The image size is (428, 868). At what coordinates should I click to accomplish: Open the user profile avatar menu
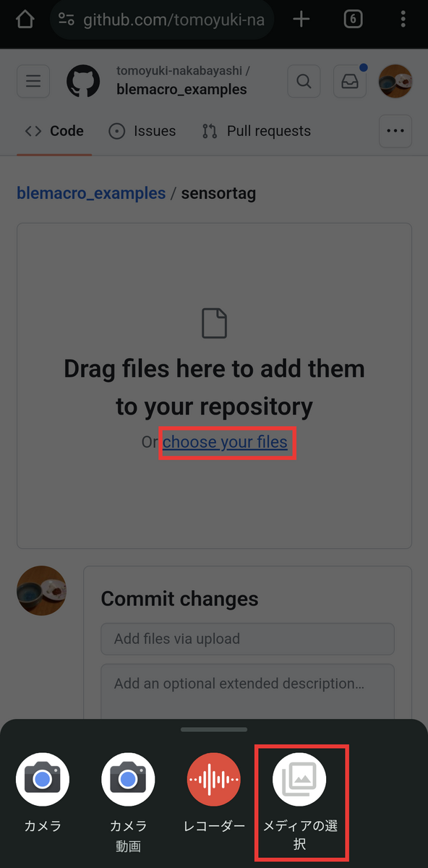[x=395, y=81]
